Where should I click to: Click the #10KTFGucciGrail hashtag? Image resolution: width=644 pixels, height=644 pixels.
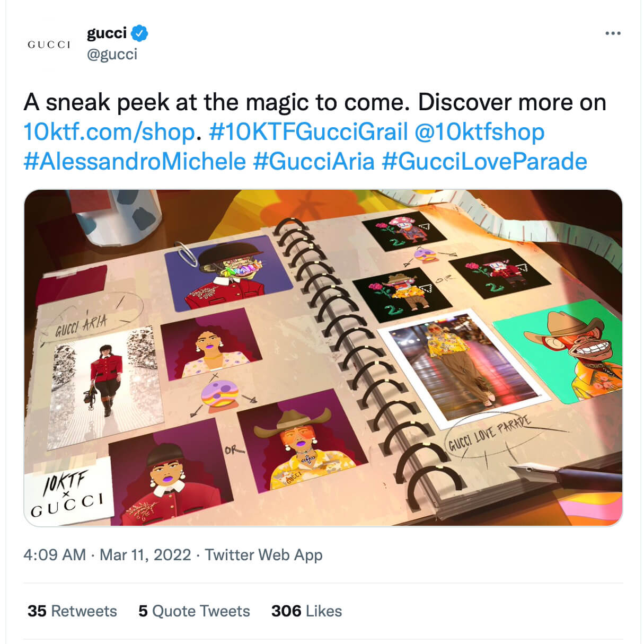(x=308, y=132)
